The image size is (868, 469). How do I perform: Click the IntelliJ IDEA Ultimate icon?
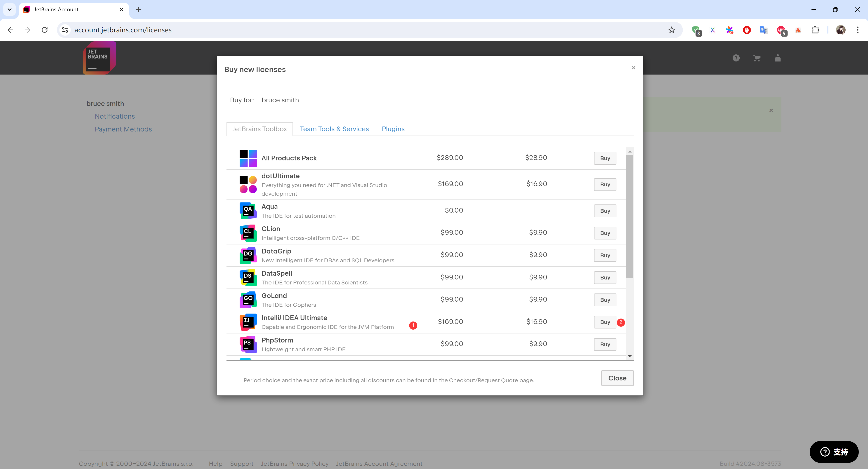pyautogui.click(x=248, y=322)
